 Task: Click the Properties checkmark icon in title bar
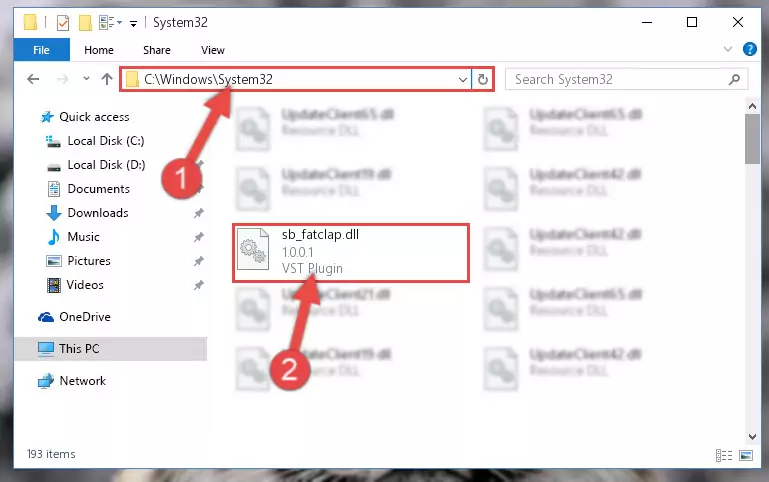63,23
